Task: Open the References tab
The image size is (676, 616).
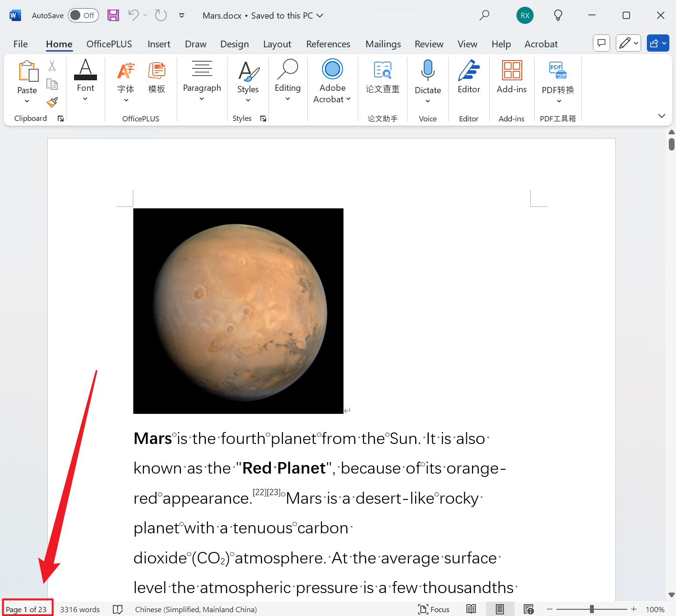Action: pos(328,44)
